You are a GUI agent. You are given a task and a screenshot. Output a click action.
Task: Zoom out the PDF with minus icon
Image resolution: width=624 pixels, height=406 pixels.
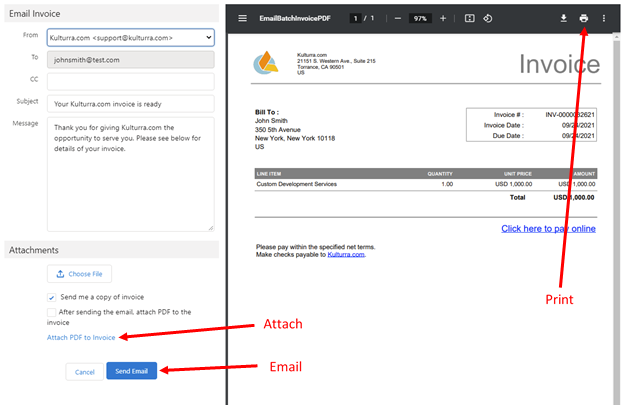pyautogui.click(x=398, y=18)
